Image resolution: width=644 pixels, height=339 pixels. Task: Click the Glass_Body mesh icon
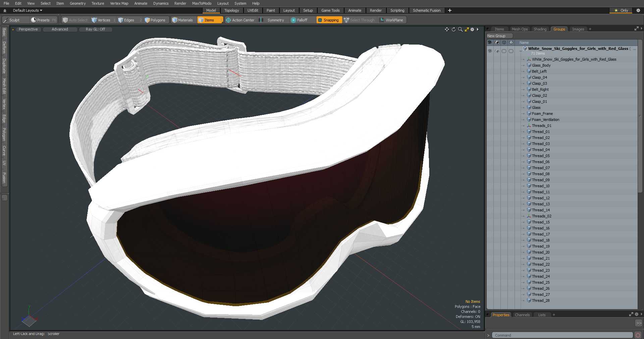[529, 65]
